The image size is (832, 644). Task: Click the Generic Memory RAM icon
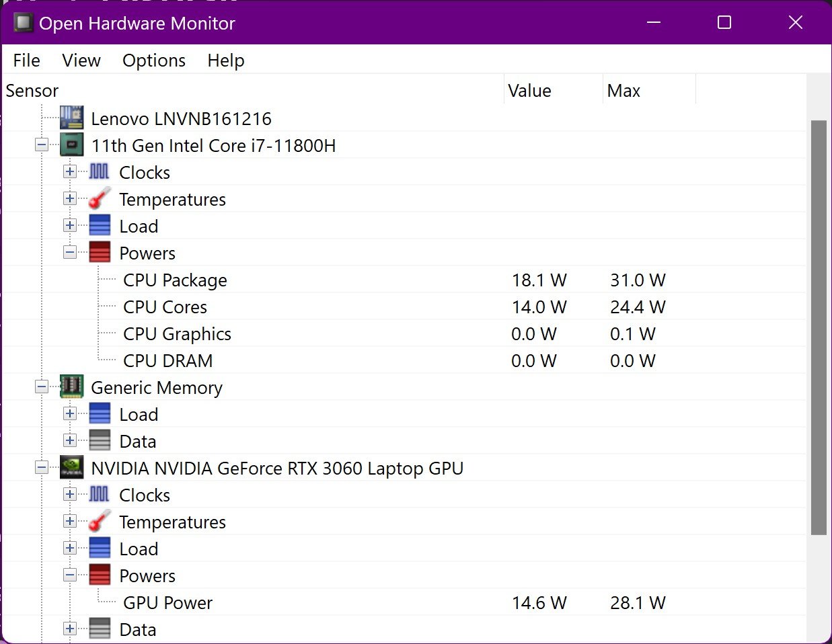[x=72, y=387]
